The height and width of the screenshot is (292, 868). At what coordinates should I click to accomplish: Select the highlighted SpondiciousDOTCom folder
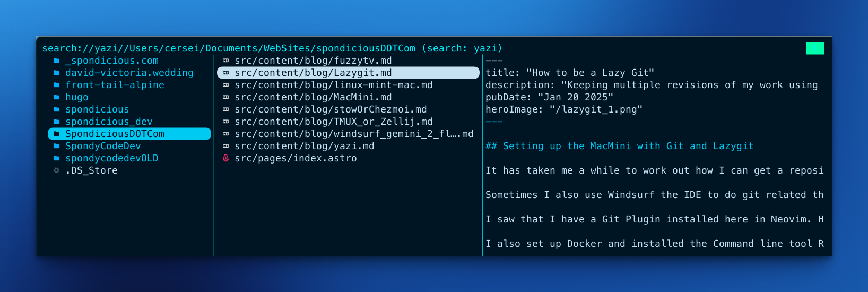pos(115,134)
